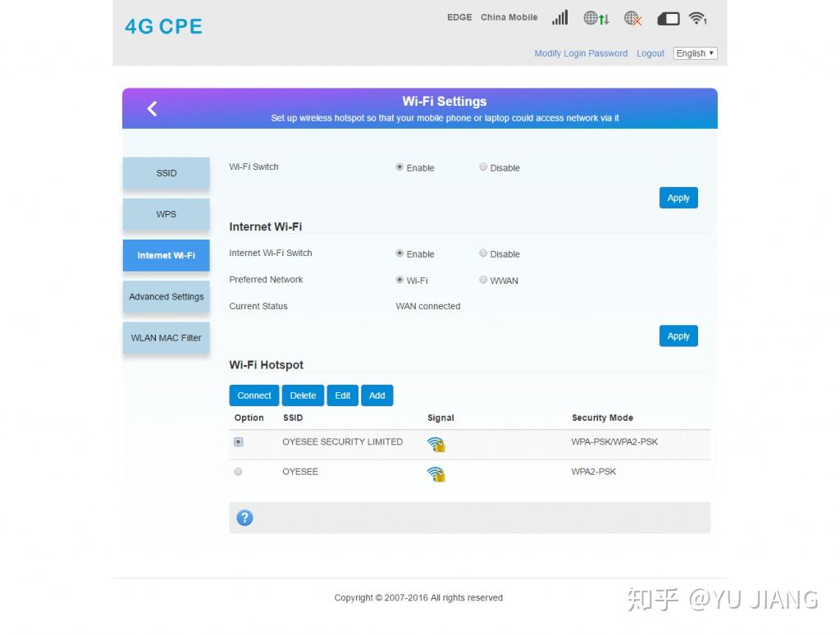Click the data traffic globe icon with arrows

pyautogui.click(x=596, y=17)
